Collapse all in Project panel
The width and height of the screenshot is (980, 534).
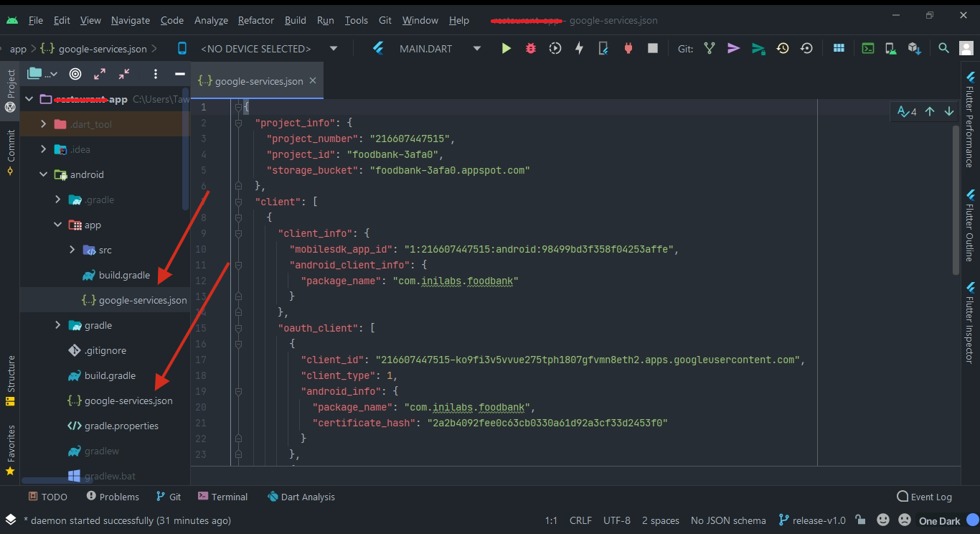click(x=124, y=73)
